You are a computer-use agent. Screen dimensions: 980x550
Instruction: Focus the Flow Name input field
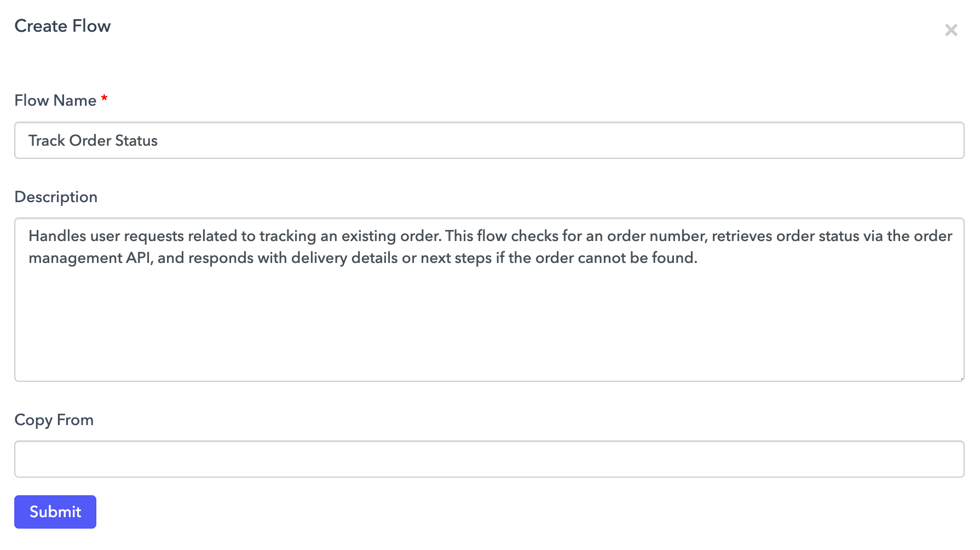[x=489, y=140]
